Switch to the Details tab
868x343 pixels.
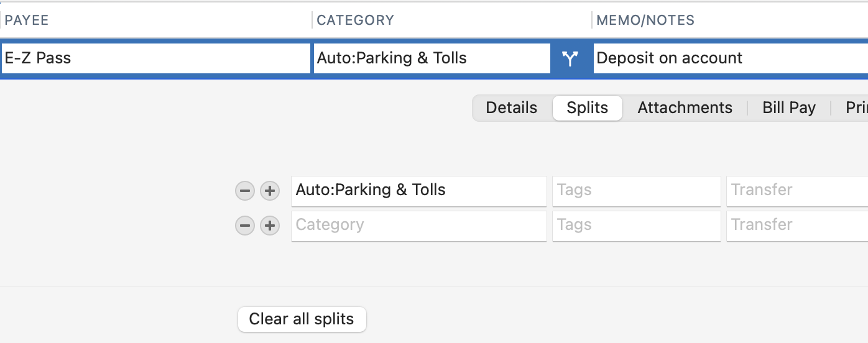[511, 108]
